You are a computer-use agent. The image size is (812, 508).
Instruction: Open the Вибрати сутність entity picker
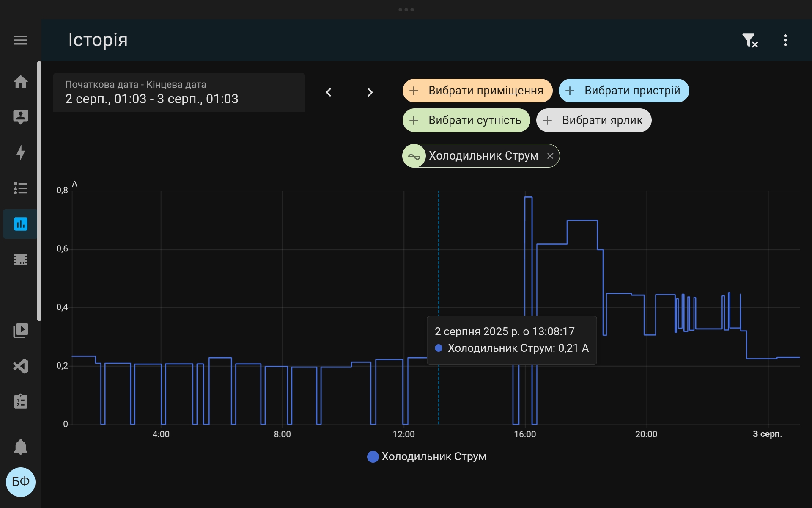[x=466, y=120]
